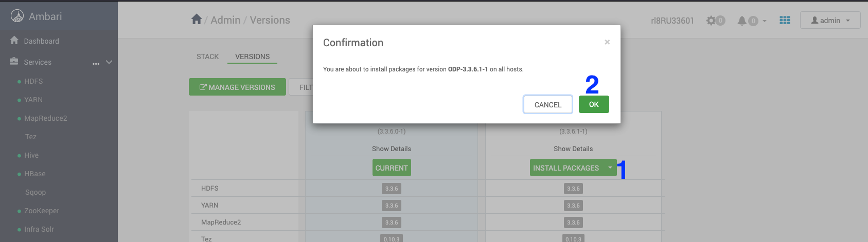Image resolution: width=868 pixels, height=242 pixels.
Task: Switch to the STACK tab
Action: (207, 57)
